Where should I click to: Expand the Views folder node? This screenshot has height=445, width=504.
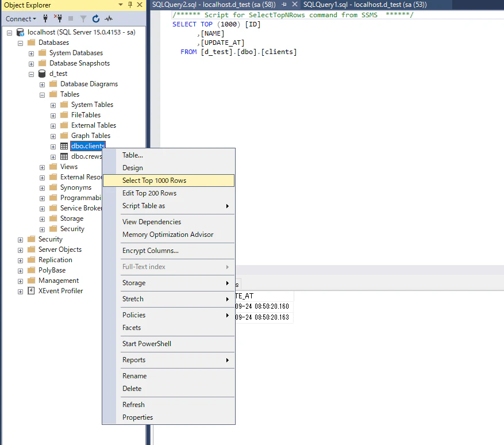click(42, 167)
